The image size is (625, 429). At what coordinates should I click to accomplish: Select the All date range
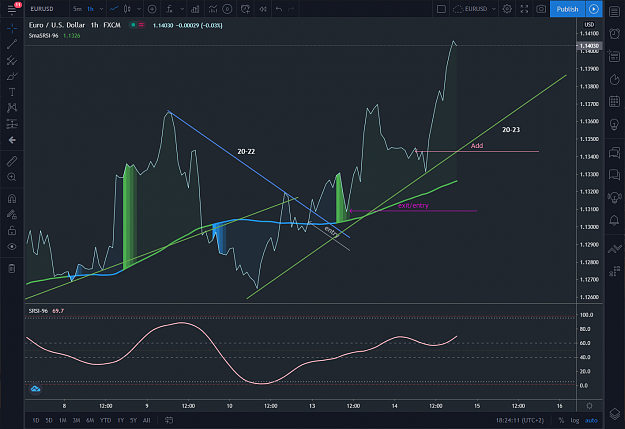[x=147, y=420]
